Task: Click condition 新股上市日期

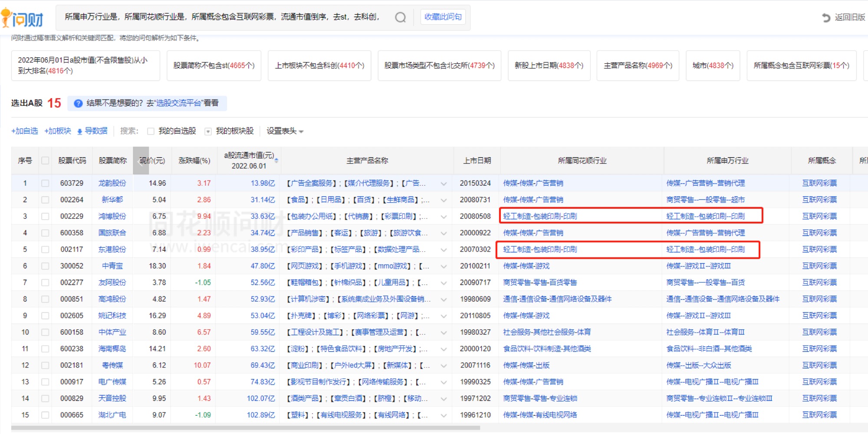Action: (549, 66)
